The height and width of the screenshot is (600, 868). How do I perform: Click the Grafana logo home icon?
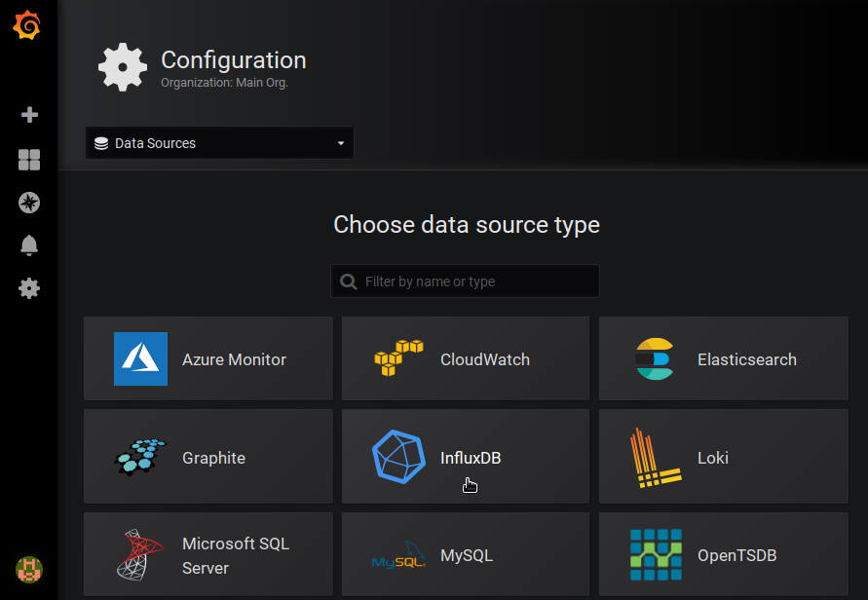[x=27, y=26]
